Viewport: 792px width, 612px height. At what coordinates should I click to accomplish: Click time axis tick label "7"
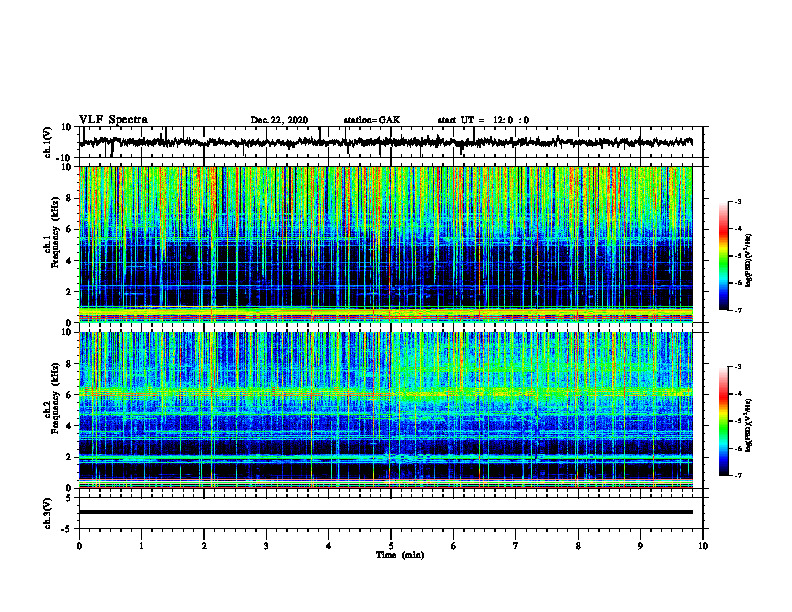516,546
